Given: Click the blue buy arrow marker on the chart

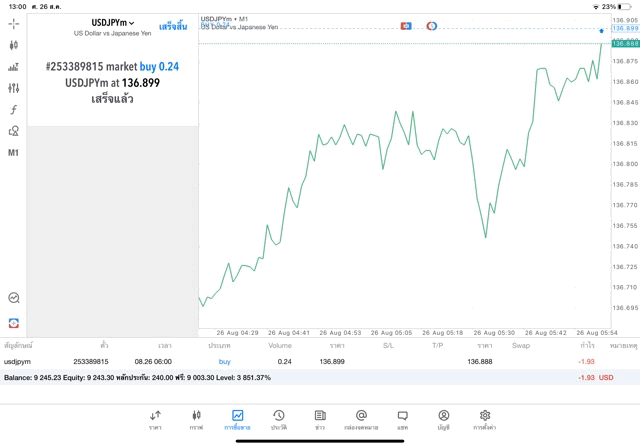Looking at the screenshot, I should (601, 31).
